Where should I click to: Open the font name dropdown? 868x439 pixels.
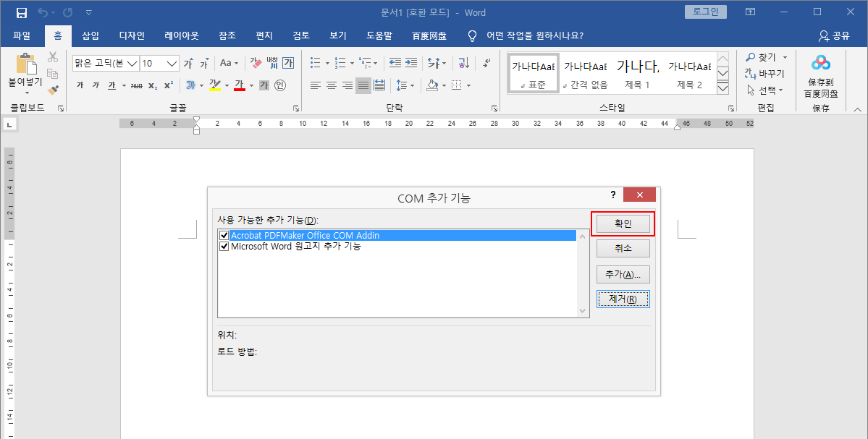tap(132, 64)
